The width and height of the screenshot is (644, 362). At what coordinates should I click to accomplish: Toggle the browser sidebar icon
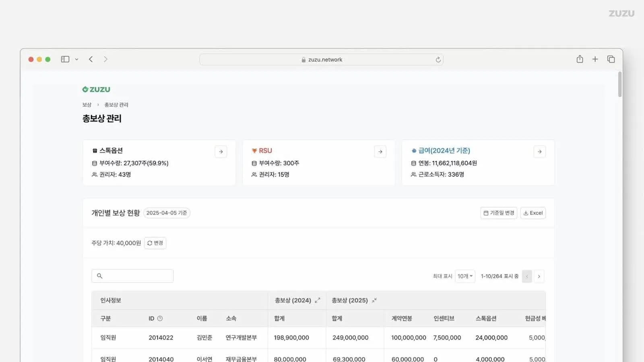pos(65,59)
